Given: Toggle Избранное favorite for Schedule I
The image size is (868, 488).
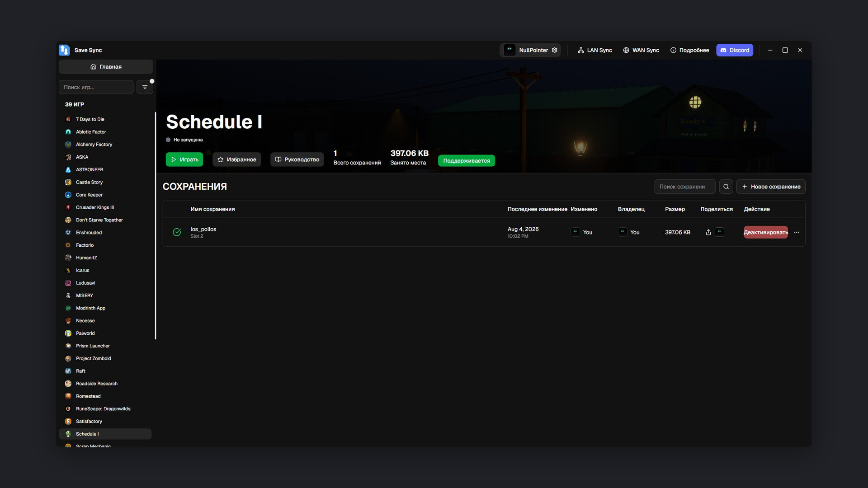Looking at the screenshot, I should point(236,160).
